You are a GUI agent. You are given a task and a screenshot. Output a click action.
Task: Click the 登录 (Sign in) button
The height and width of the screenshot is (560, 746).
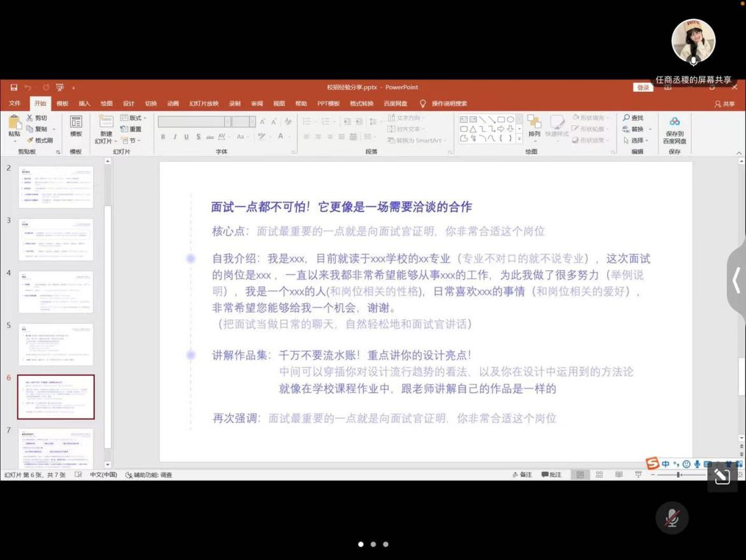point(643,87)
